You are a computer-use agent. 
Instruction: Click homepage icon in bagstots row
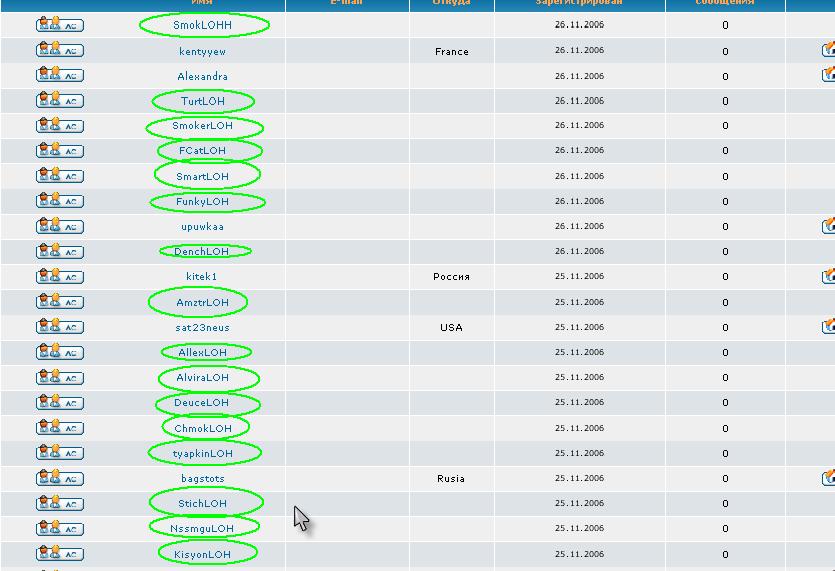coord(828,478)
